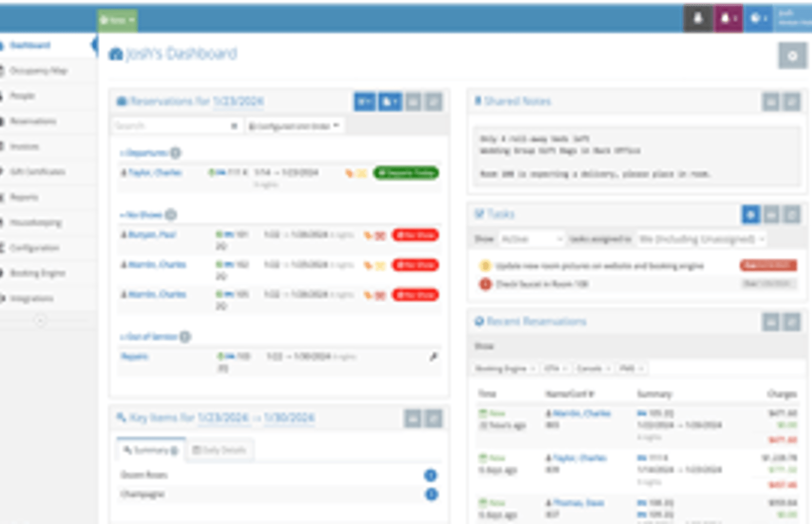This screenshot has width=812, height=524.
Task: Click the tag icon on Bunyan, Paul row
Action: (367, 236)
